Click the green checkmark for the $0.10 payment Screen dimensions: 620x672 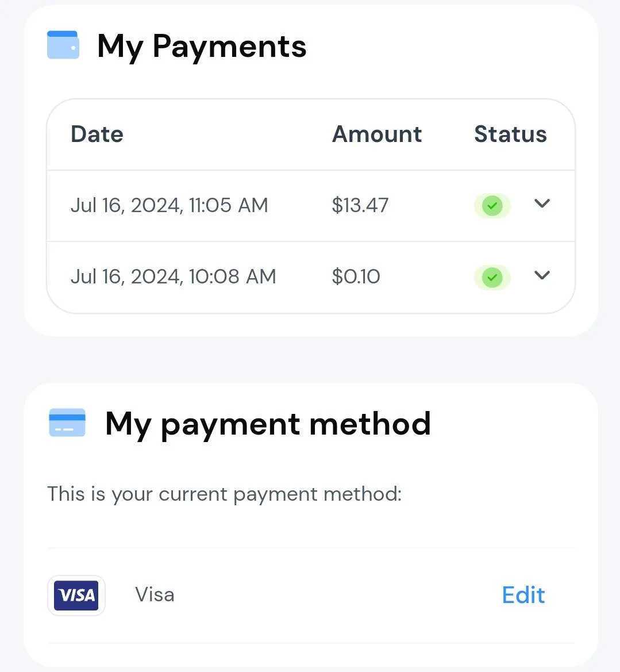[x=492, y=277]
